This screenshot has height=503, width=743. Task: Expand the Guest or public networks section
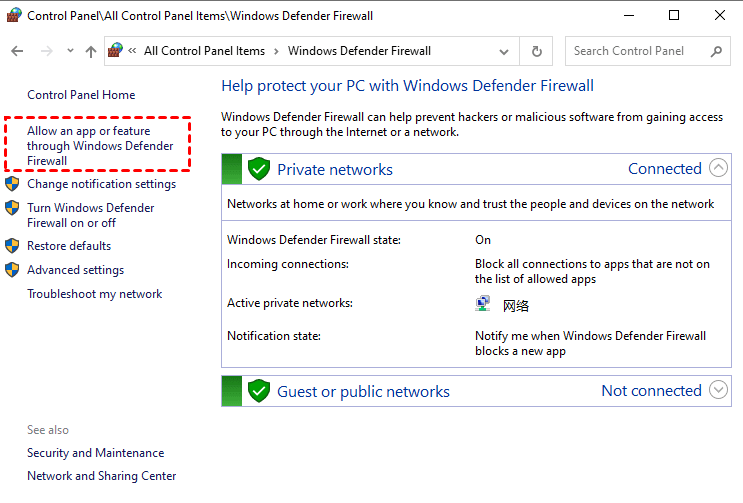click(x=718, y=390)
